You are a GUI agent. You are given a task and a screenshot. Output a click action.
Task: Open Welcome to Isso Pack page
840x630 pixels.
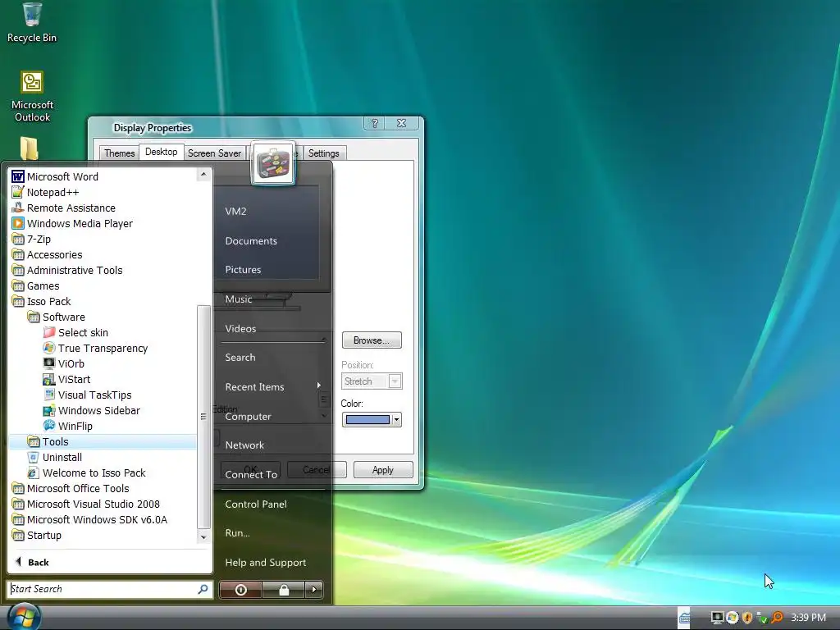(x=87, y=473)
